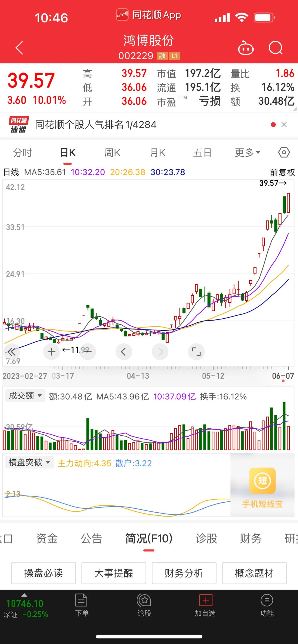Screen dimensions: 298x644
Task: Open 概念题材 button
Action: [254, 573]
